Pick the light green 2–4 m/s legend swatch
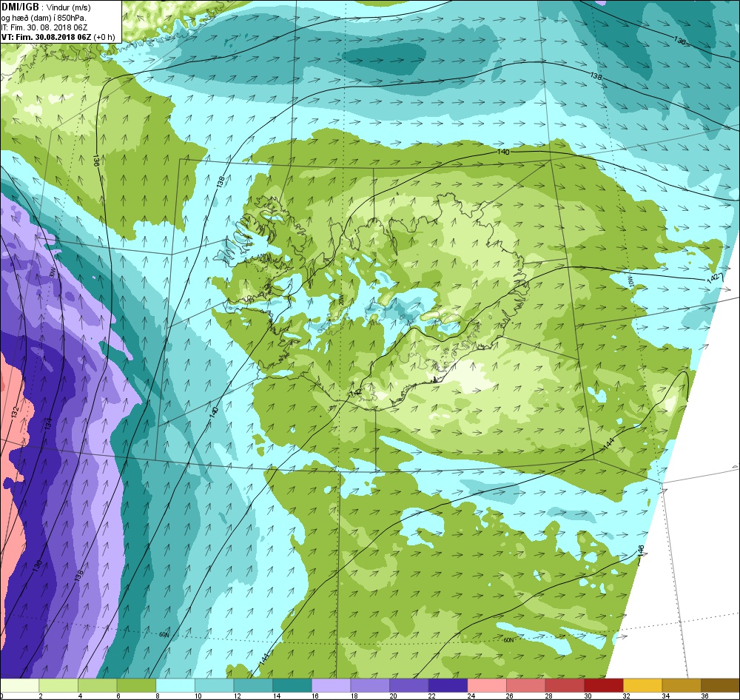740x700 pixels. coord(58,685)
